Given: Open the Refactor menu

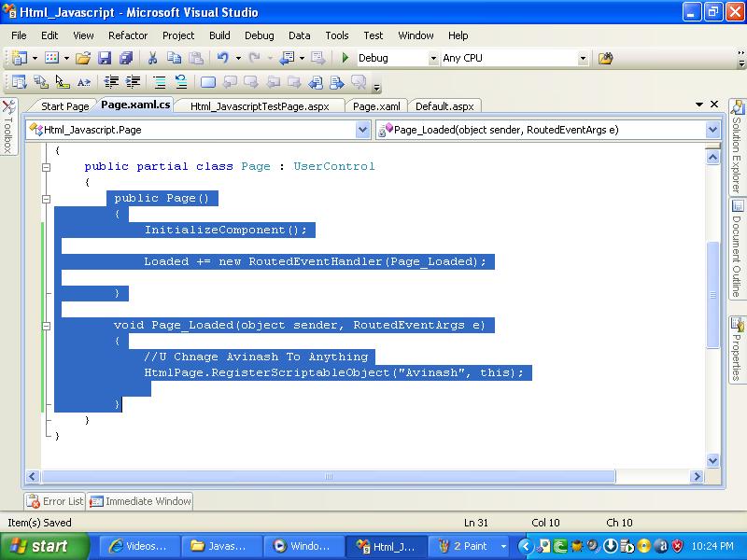Looking at the screenshot, I should click(128, 35).
